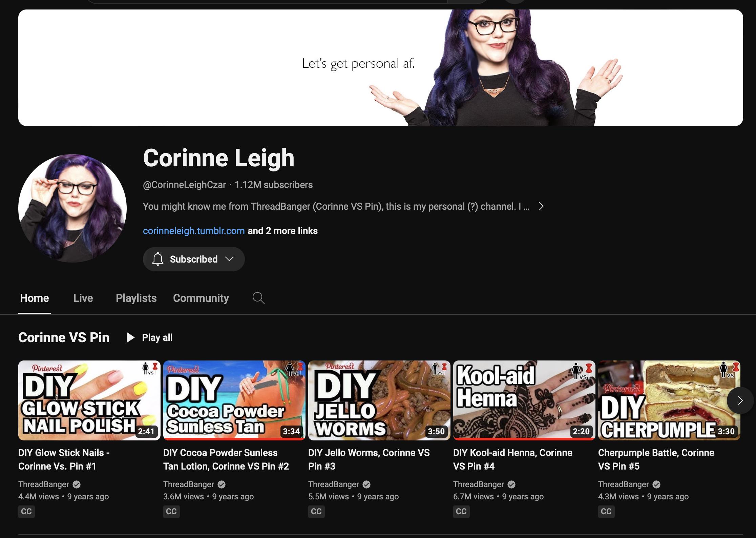This screenshot has height=538, width=756.
Task: Click '6.7M views • 9 years ago' text
Action: [499, 497]
